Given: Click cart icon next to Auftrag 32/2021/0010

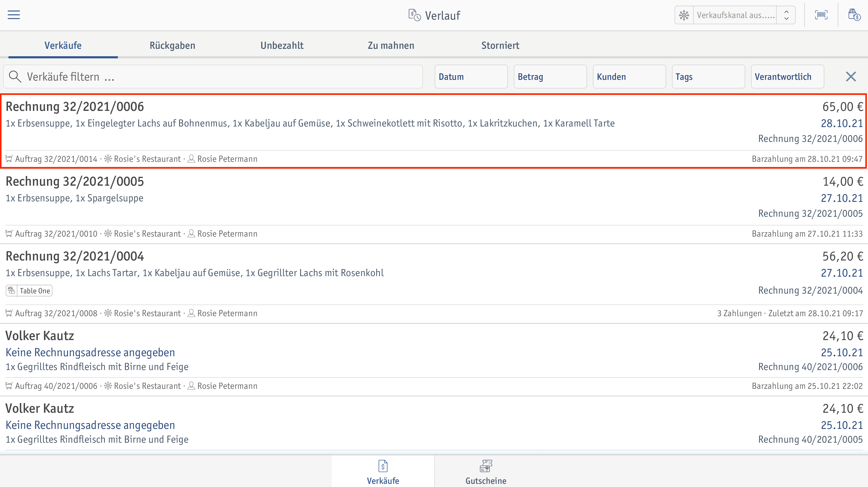Looking at the screenshot, I should (x=9, y=233).
